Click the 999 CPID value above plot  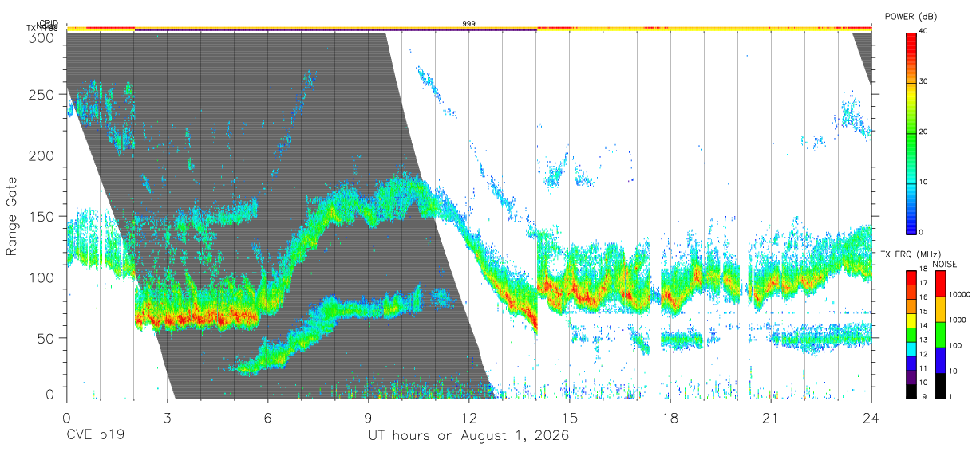click(469, 23)
